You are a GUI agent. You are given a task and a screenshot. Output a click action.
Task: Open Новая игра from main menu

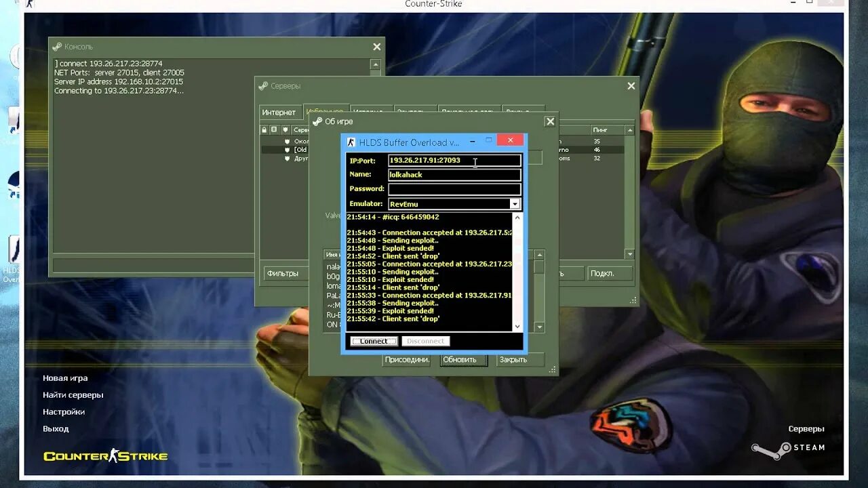[65, 378]
